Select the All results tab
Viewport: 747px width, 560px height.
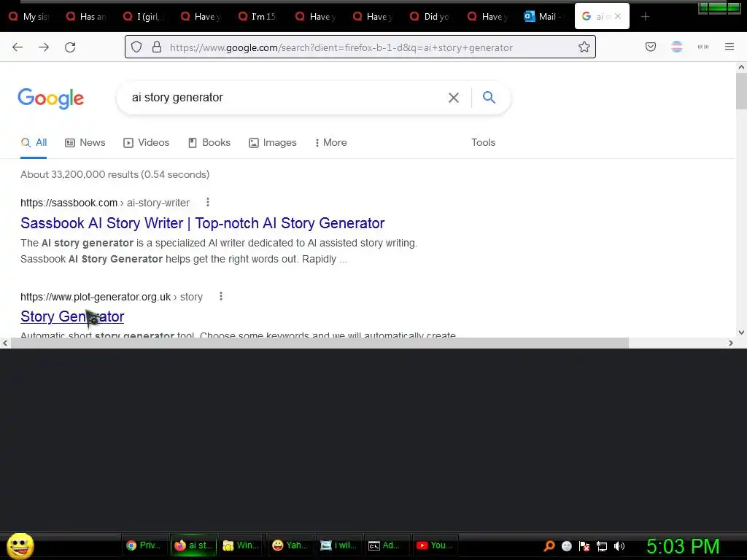coord(34,142)
